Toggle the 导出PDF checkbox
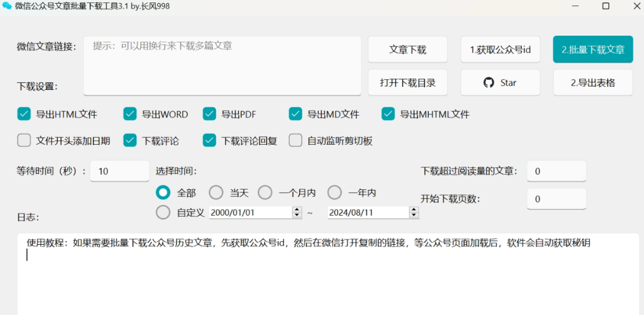This screenshot has height=315, width=644. click(209, 114)
